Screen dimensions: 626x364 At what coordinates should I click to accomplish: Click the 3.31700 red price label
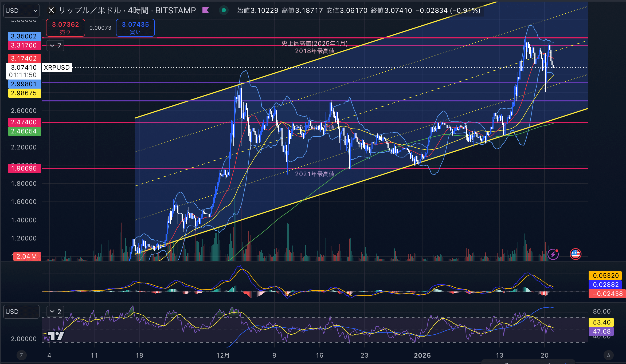pyautogui.click(x=24, y=45)
